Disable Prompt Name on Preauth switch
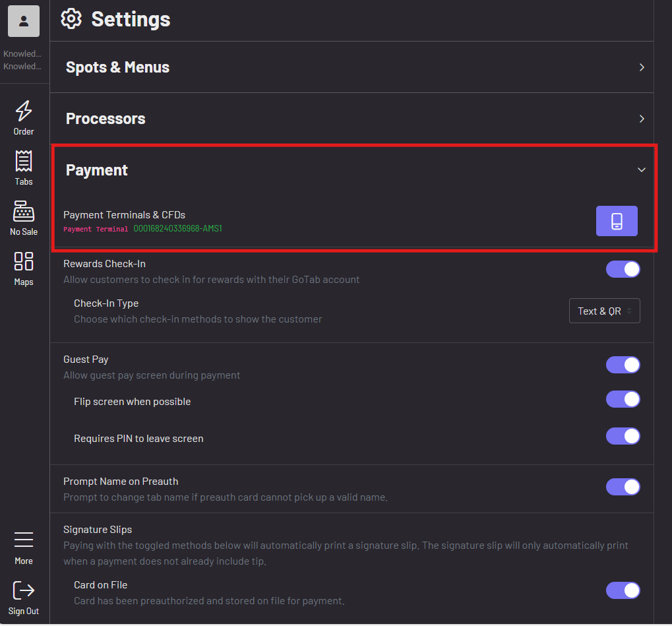The image size is (672, 626). coord(623,487)
